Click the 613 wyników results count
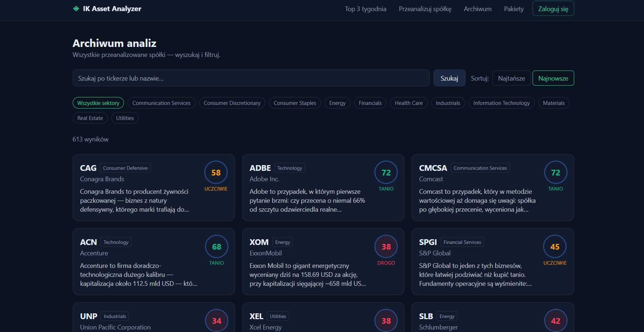This screenshot has width=644, height=332. click(x=90, y=139)
